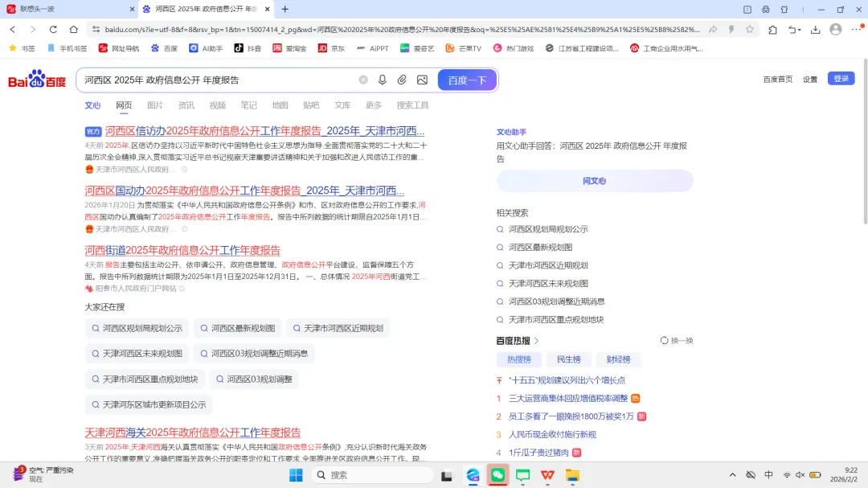The height and width of the screenshot is (488, 868).
Task: Select the 民生榜 hot list tab
Action: [568, 359]
